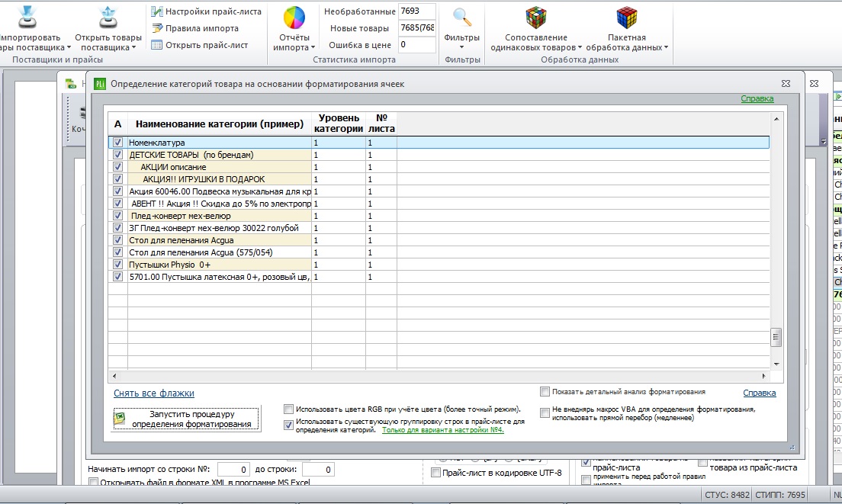The height and width of the screenshot is (504, 842).
Task: Expand Импортировать товары поставщика dropdown arrow
Action: pos(69,48)
